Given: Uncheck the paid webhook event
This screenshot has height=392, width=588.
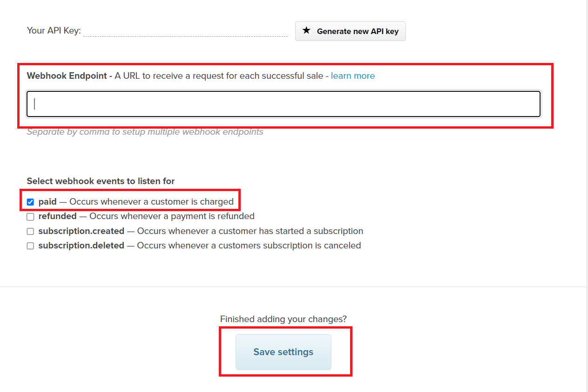Looking at the screenshot, I should 30,202.
